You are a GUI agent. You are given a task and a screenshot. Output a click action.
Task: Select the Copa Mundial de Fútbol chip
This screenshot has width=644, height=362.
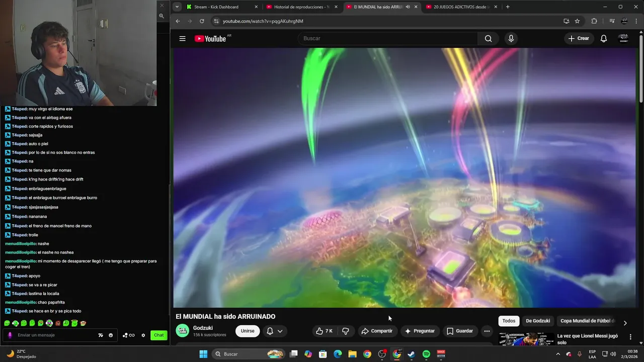pos(587,321)
